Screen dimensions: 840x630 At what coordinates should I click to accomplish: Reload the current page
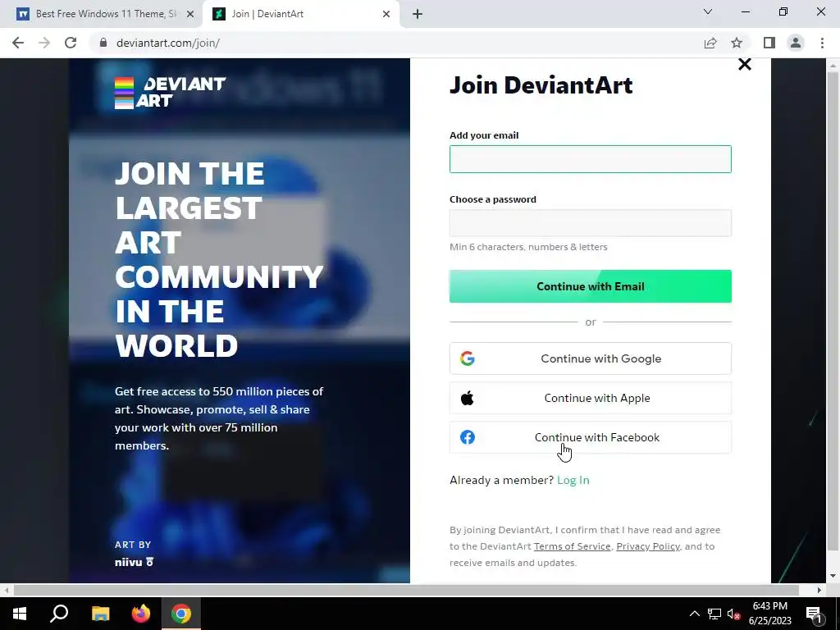point(71,43)
